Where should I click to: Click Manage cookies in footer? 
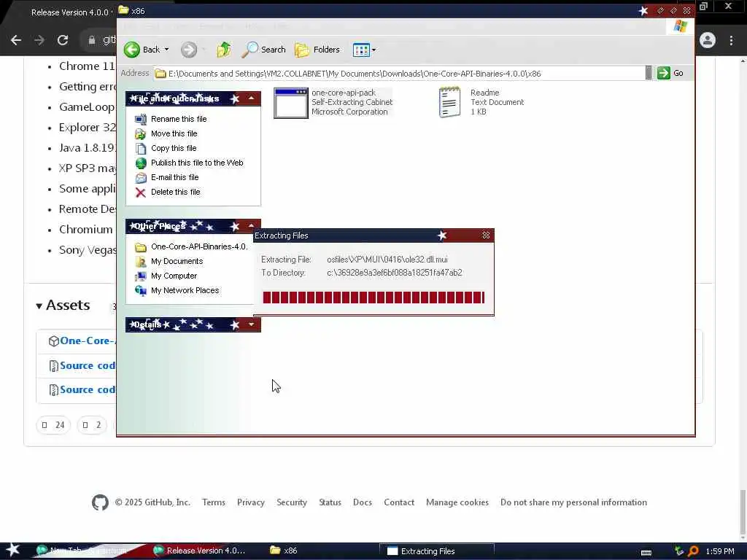(x=457, y=502)
